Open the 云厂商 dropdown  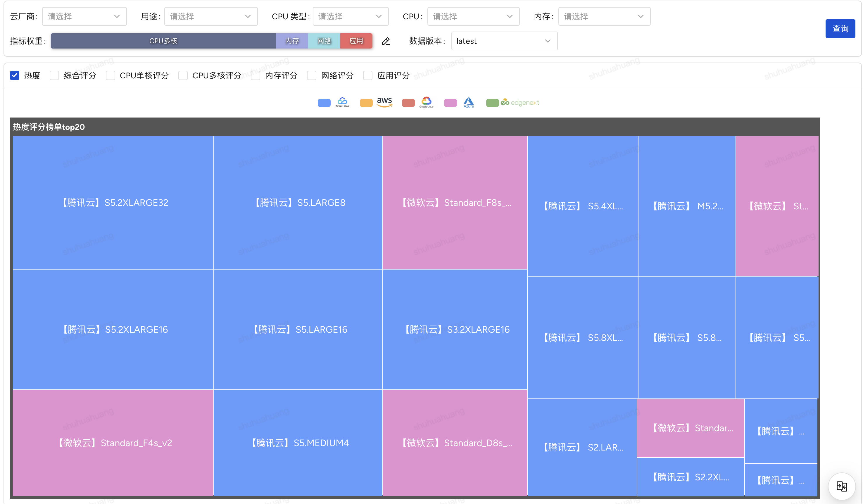tap(84, 16)
